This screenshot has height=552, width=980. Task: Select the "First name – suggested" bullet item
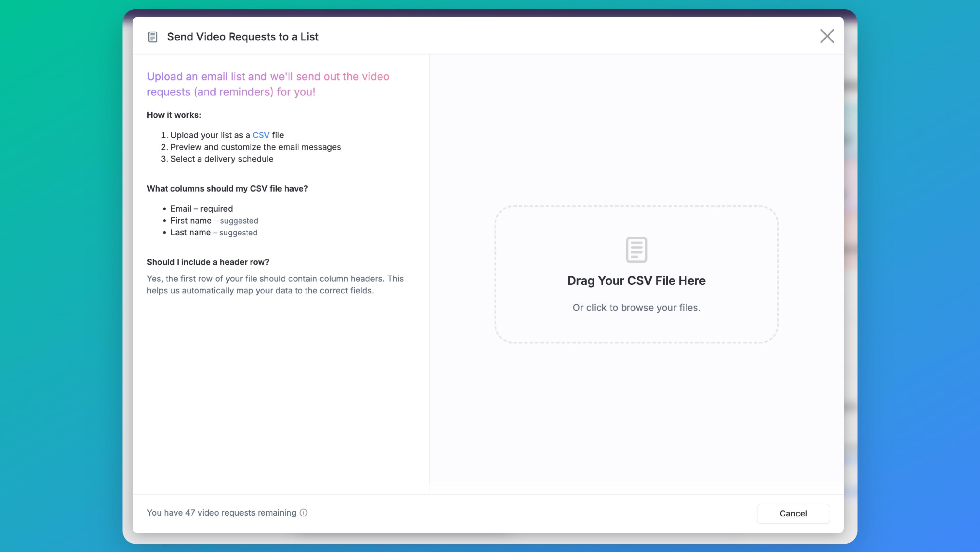214,220
